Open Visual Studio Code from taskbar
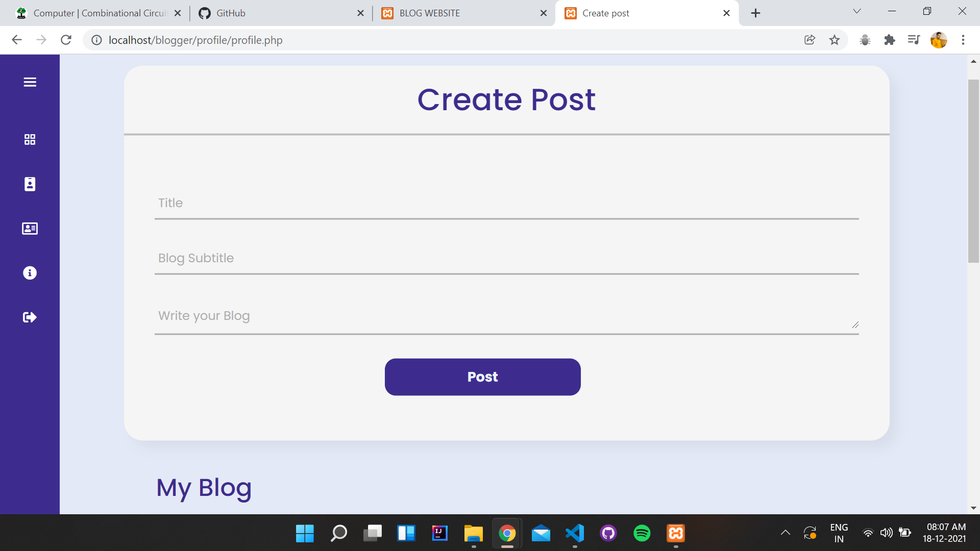This screenshot has width=980, height=551. [574, 533]
